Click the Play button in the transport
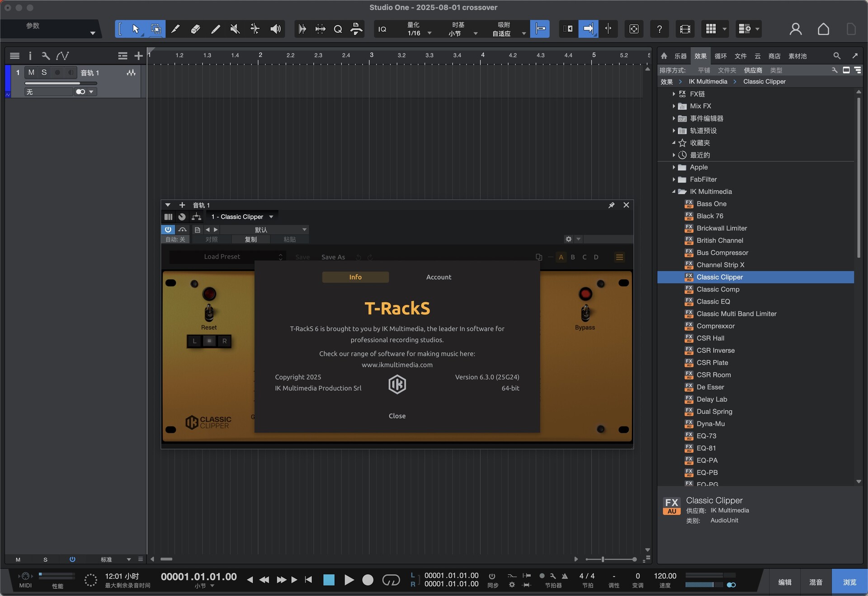 coord(349,580)
